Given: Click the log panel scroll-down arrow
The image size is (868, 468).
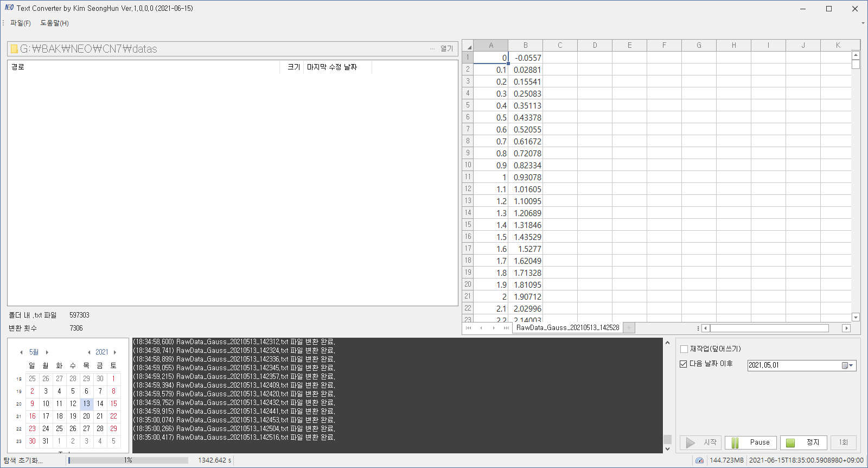Looking at the screenshot, I should 667,449.
